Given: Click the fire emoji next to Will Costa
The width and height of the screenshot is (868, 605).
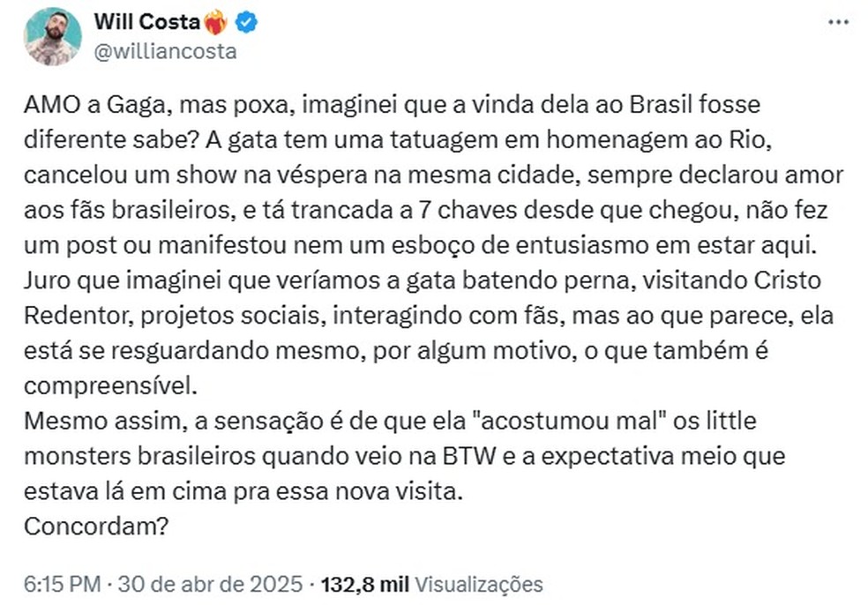Looking at the screenshot, I should point(216,23).
